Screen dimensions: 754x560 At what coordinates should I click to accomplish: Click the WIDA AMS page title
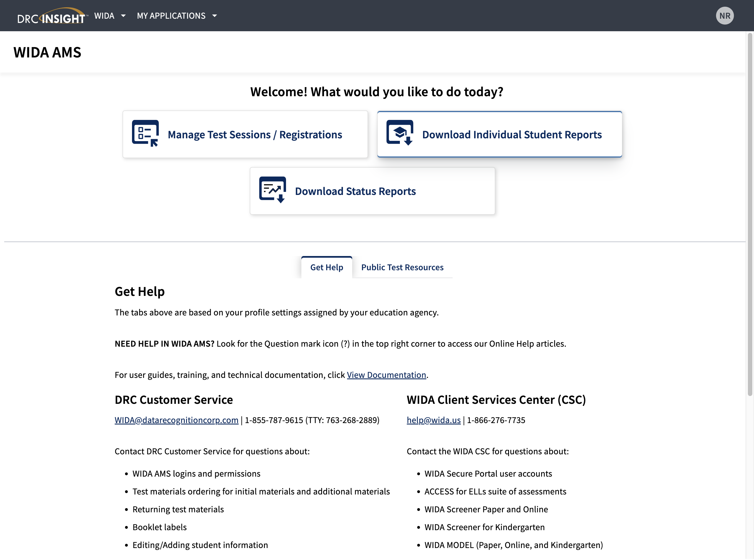[47, 52]
